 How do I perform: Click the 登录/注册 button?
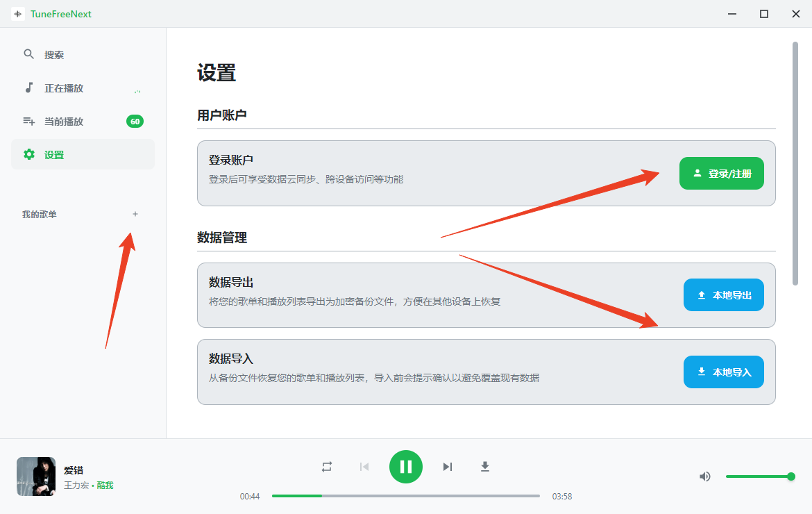point(721,174)
